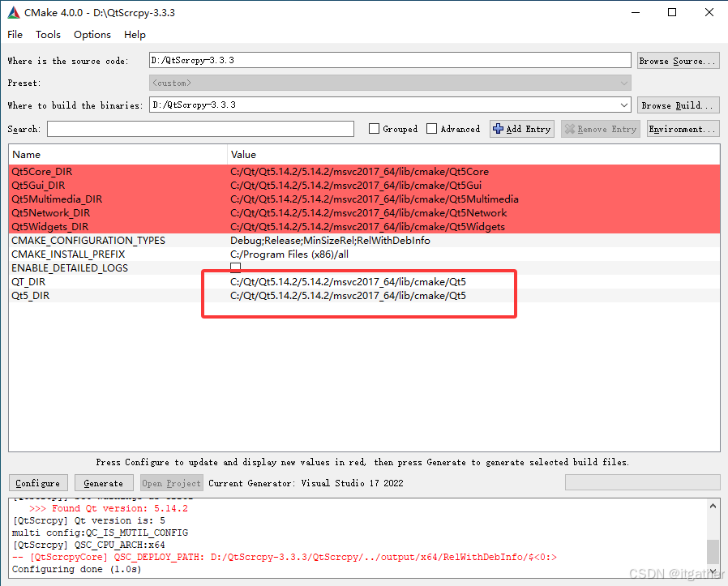The image size is (728, 586).
Task: Expand the build binaries path dropdown
Action: (x=623, y=105)
